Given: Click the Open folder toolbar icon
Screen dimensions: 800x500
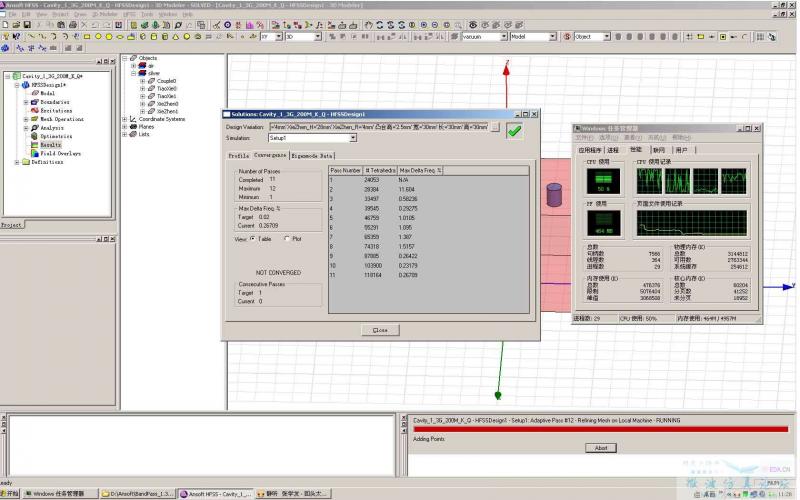Looking at the screenshot, I should click(17, 25).
